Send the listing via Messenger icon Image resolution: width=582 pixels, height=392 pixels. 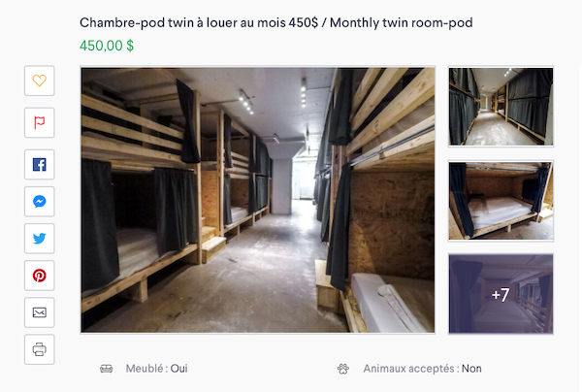pos(40,201)
